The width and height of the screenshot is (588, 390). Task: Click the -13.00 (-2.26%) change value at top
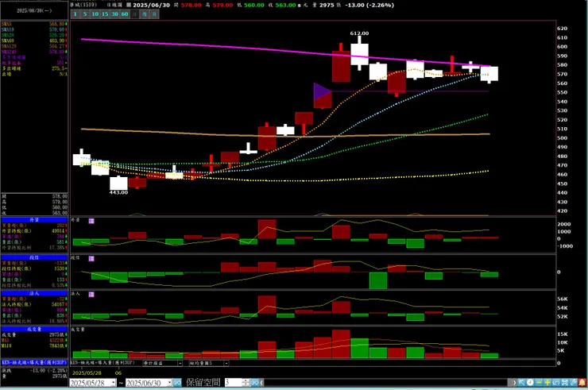tap(369, 6)
